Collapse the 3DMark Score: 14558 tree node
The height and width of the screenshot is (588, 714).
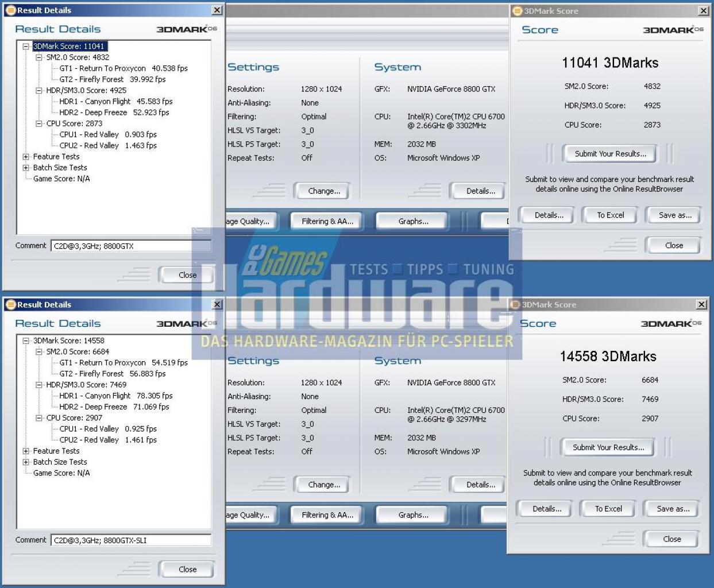(26, 341)
